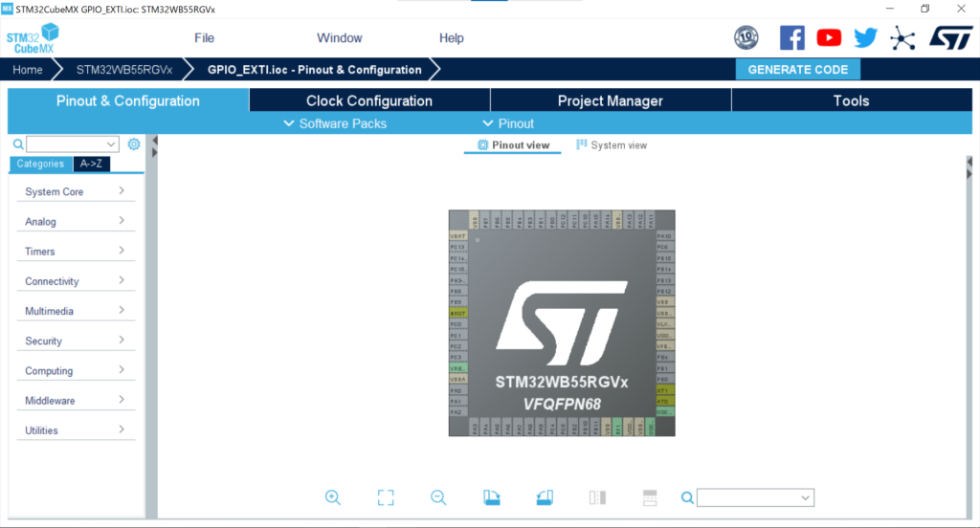Select the PA10 pin on chip
980x528 pixels.
(665, 236)
